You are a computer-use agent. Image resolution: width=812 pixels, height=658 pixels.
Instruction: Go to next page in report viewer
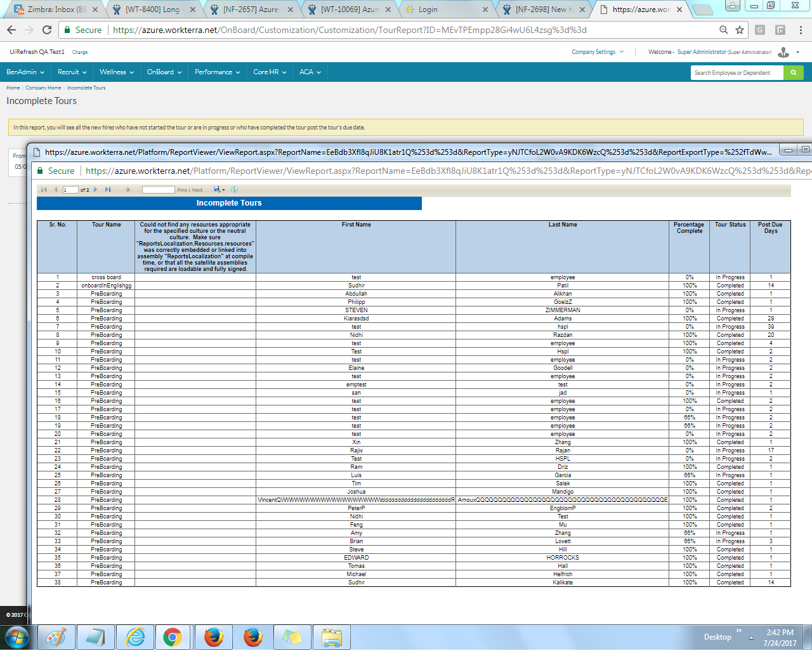click(95, 189)
